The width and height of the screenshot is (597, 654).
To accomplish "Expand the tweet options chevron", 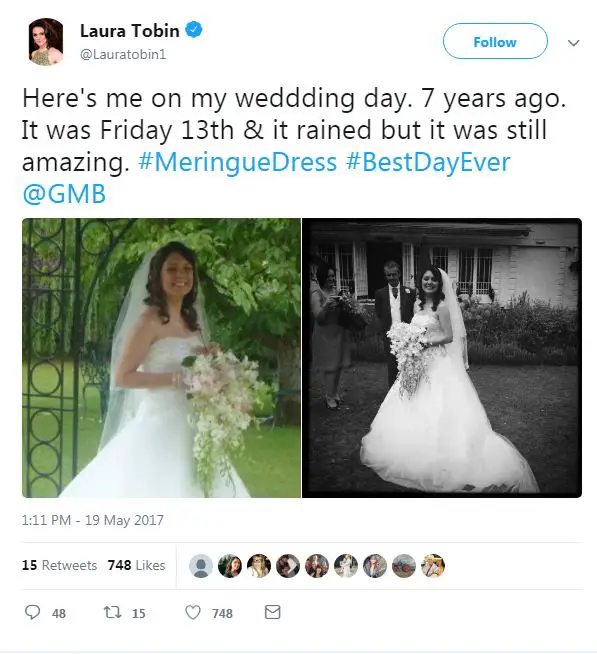I will point(574,43).
